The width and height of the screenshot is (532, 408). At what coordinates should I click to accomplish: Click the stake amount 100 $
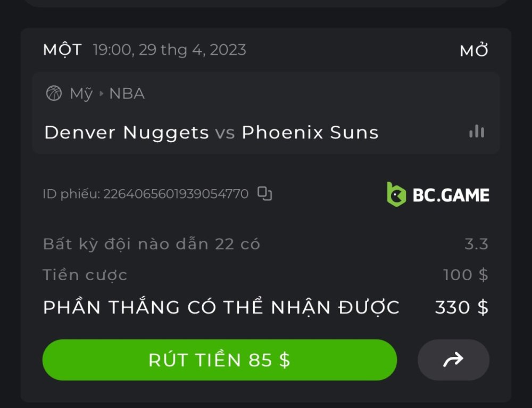pyautogui.click(x=466, y=274)
